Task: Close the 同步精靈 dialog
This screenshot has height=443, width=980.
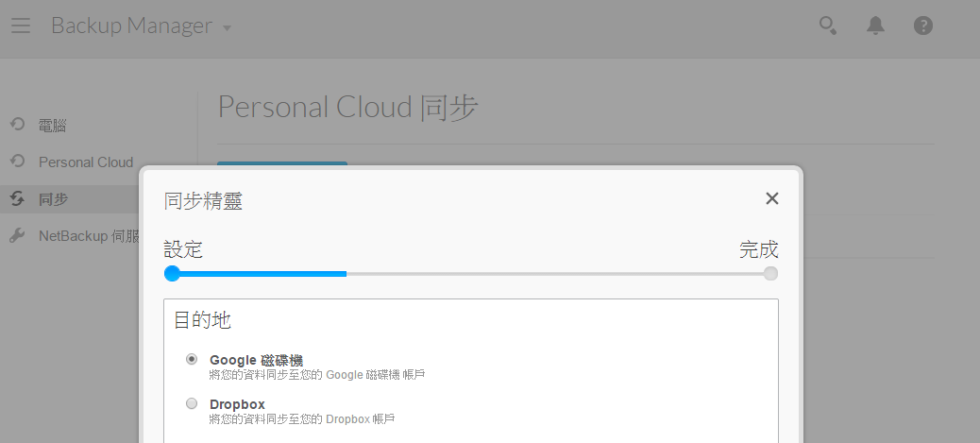Action: (x=772, y=198)
